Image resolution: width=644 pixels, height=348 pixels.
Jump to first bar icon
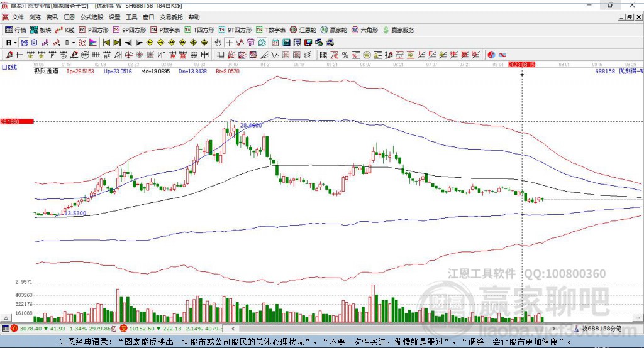(106, 43)
